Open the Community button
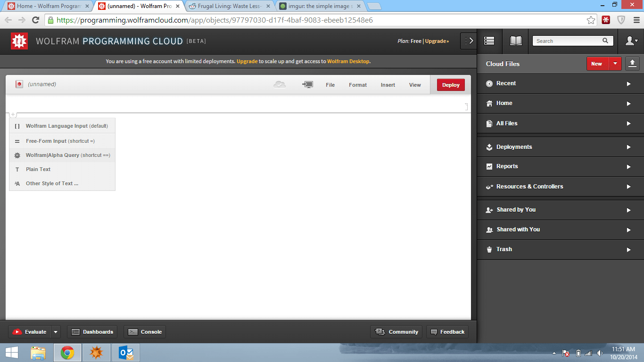Screen dimensions: 644x362 (x=396, y=332)
